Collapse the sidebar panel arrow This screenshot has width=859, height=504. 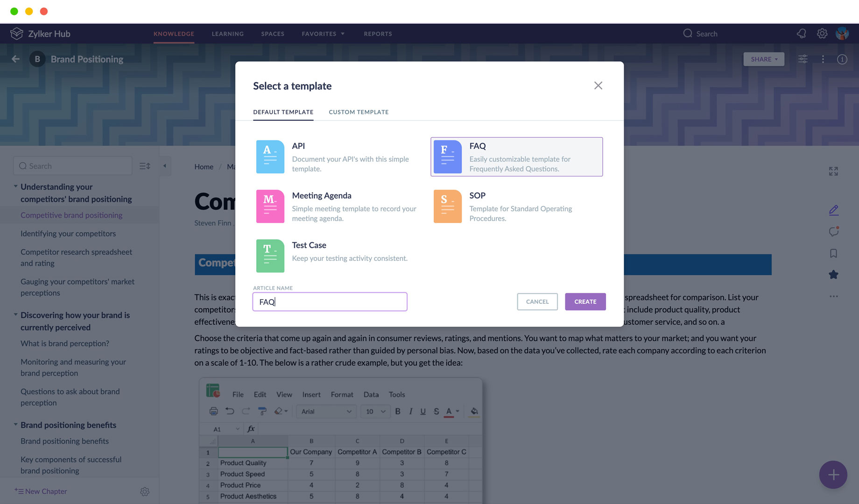[165, 166]
